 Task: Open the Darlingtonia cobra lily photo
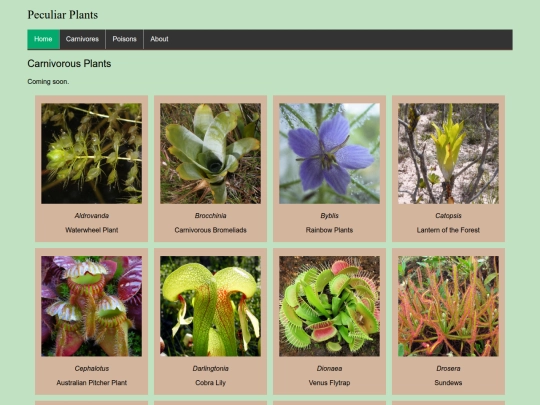(x=210, y=306)
